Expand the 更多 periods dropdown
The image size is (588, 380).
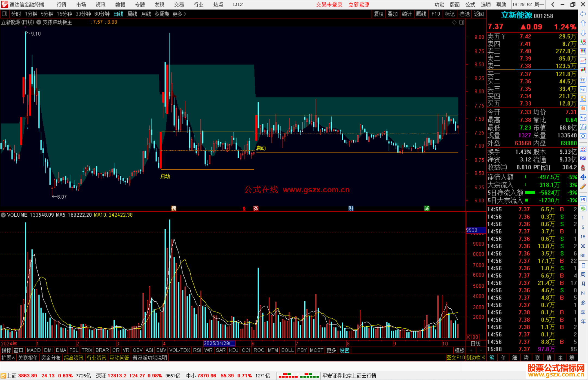click(179, 14)
